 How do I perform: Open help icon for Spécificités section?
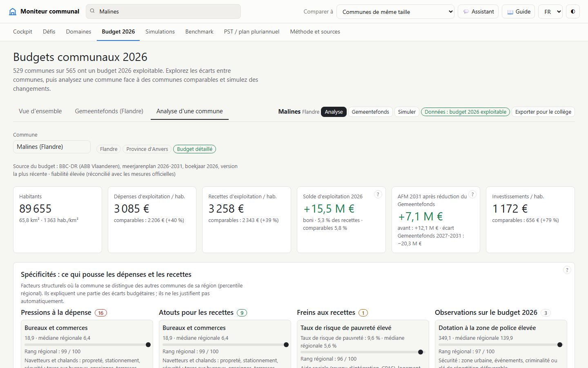pyautogui.click(x=567, y=270)
